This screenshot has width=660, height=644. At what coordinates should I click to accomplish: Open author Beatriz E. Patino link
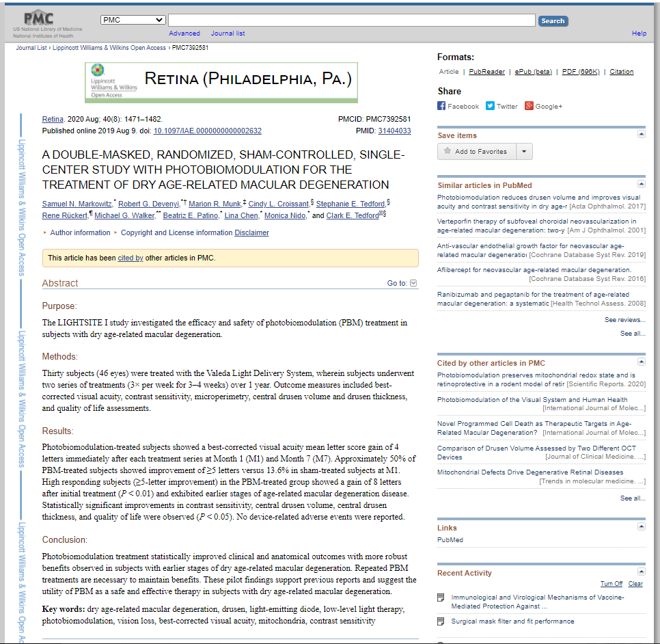(191, 215)
